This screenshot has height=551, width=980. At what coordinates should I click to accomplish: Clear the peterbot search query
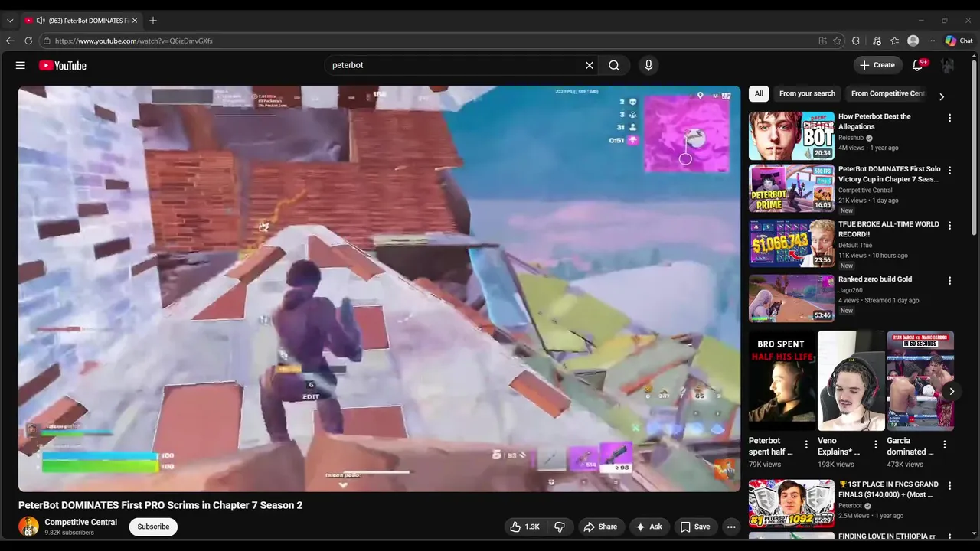pyautogui.click(x=590, y=65)
